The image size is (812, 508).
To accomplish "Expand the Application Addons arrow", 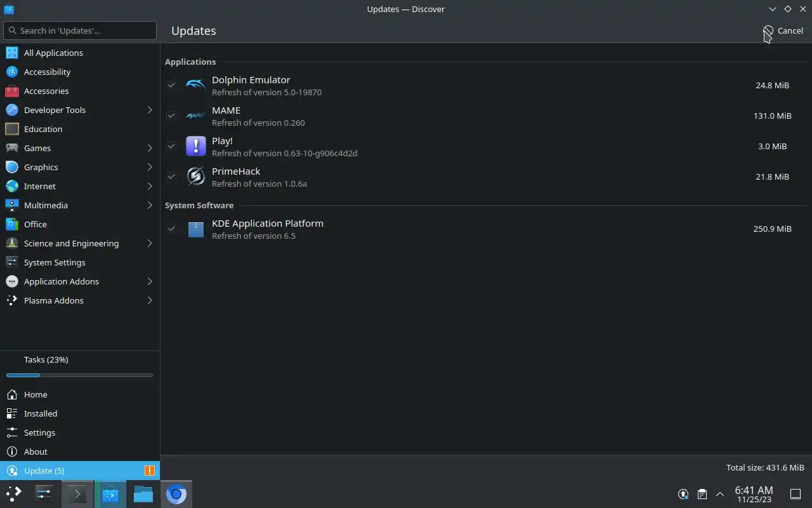I will point(150,281).
